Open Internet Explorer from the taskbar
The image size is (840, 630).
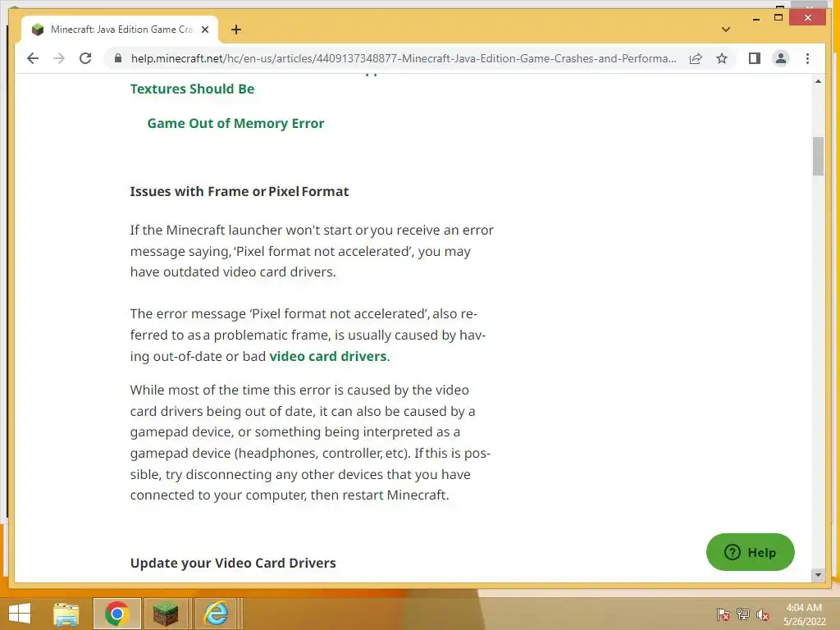click(216, 614)
